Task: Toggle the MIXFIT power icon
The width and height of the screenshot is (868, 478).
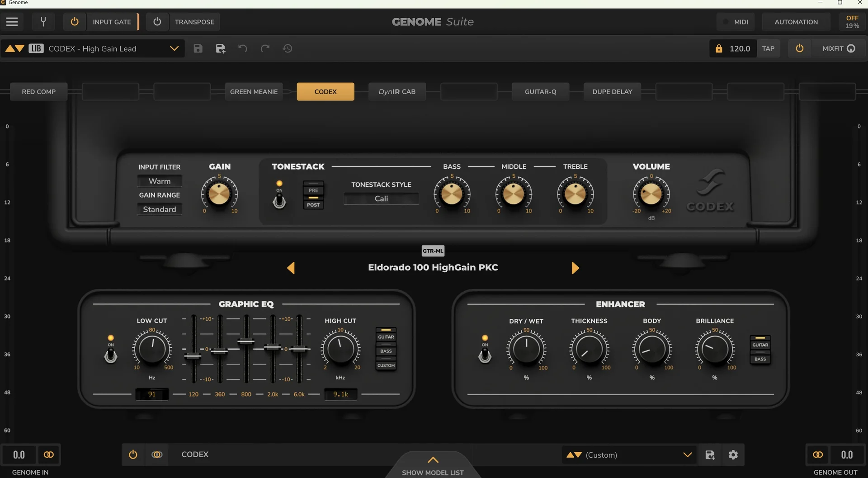Action: pyautogui.click(x=799, y=48)
